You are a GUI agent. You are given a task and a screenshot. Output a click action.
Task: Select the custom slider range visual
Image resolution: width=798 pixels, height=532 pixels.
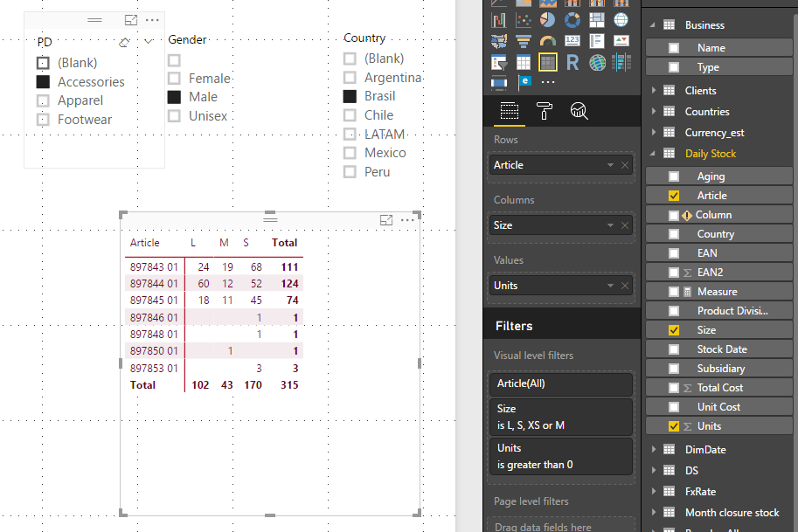(498, 82)
